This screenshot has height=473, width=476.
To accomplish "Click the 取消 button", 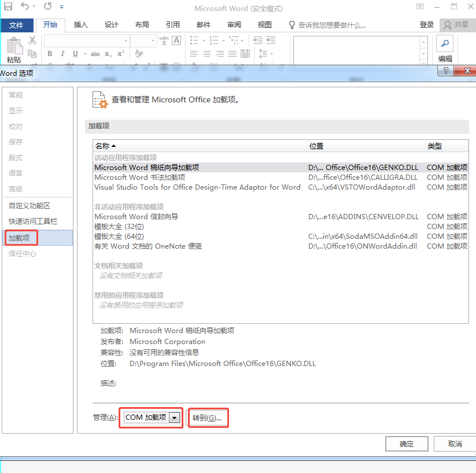I will (x=455, y=444).
